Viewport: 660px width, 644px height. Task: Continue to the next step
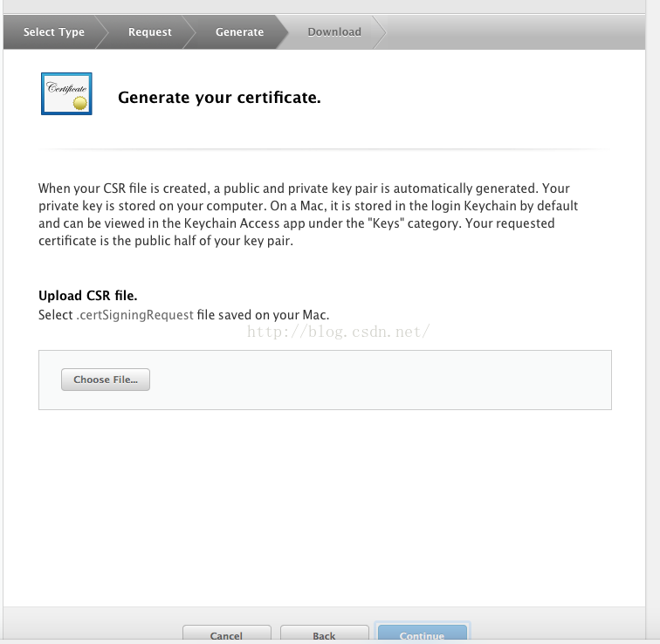[423, 634]
